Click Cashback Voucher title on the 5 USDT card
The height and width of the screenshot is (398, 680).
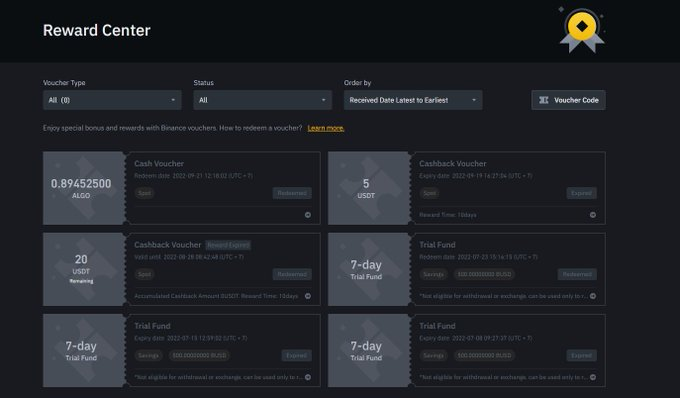click(452, 163)
